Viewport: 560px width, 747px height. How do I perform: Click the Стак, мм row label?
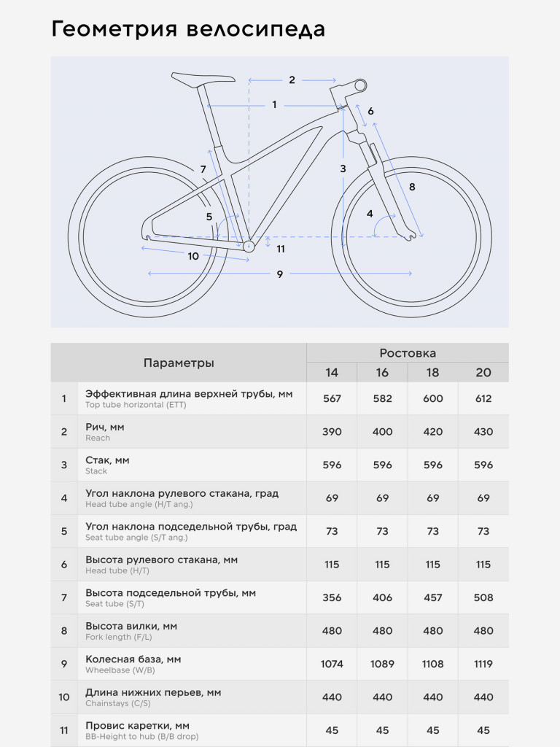click(x=107, y=460)
